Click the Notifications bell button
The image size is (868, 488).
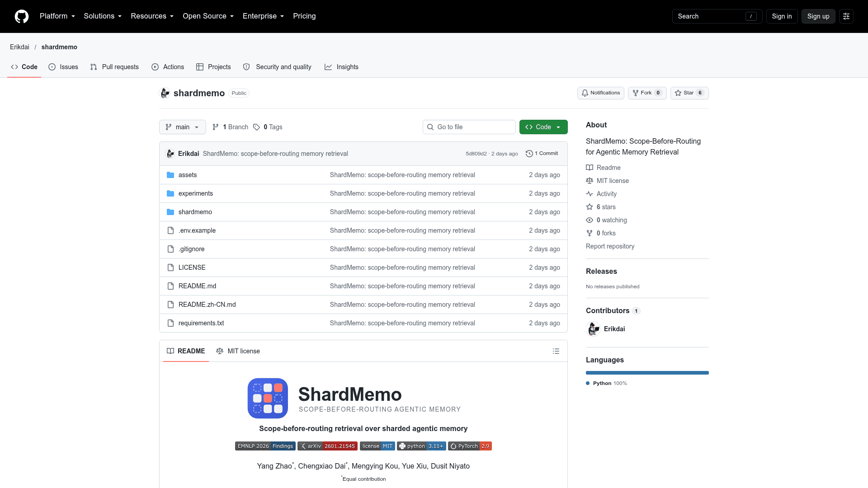(x=601, y=93)
